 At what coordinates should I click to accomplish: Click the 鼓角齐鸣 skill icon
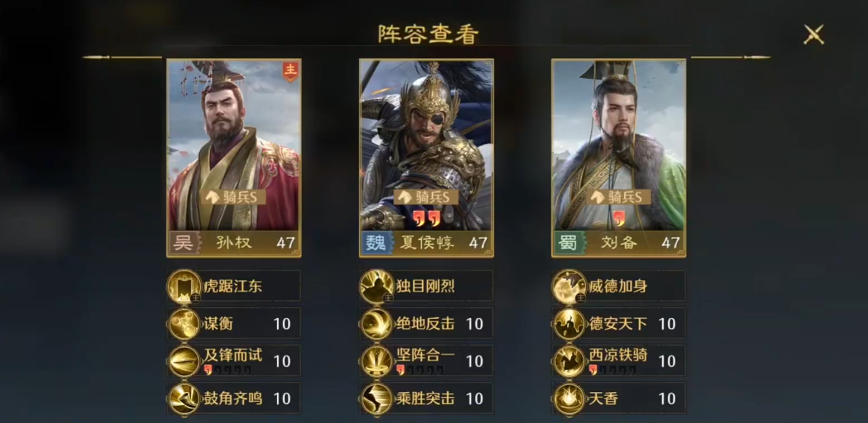(x=185, y=398)
